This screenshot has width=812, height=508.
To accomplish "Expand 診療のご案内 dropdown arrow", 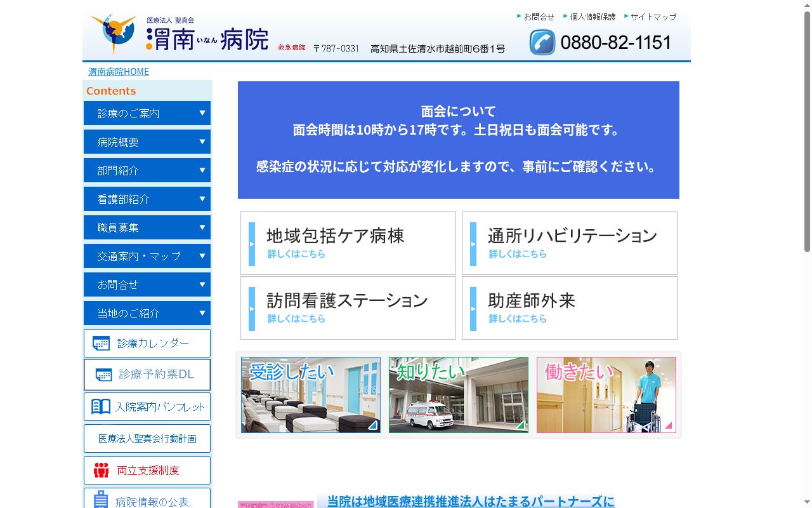I will click(202, 113).
